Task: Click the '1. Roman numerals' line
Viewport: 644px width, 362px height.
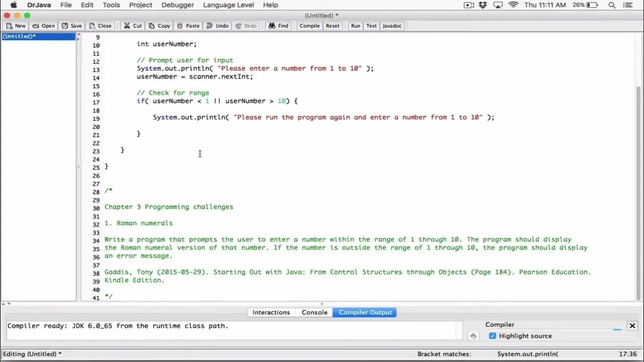Action: tap(138, 223)
